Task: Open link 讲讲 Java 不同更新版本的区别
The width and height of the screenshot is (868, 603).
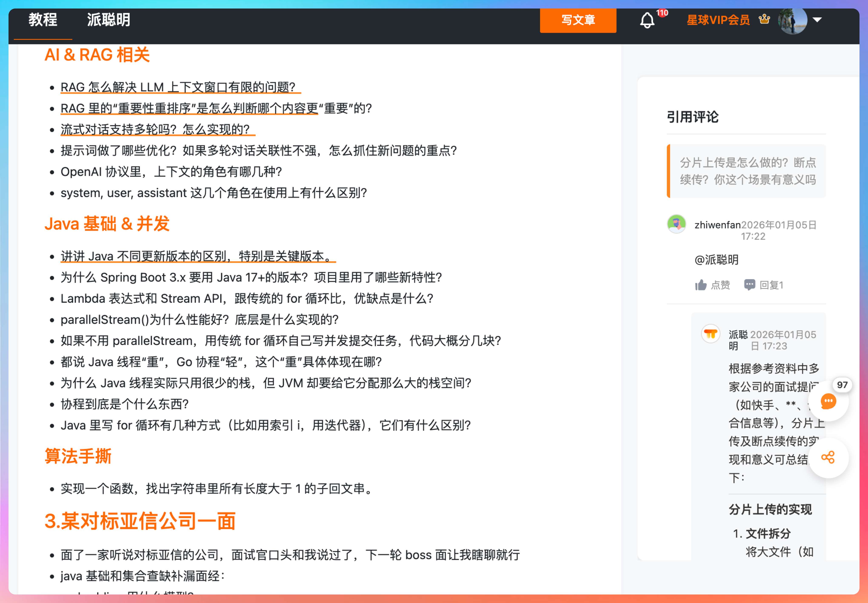Action: [196, 256]
